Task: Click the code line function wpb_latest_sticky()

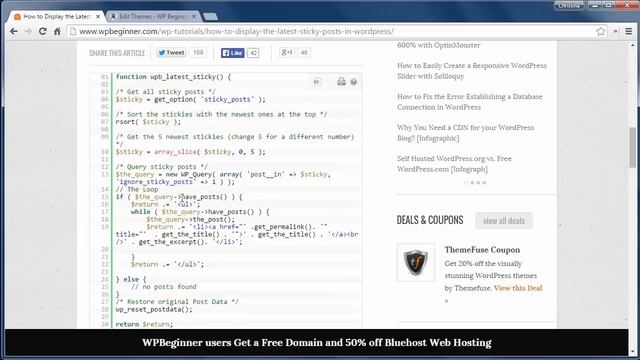Action: pos(173,77)
